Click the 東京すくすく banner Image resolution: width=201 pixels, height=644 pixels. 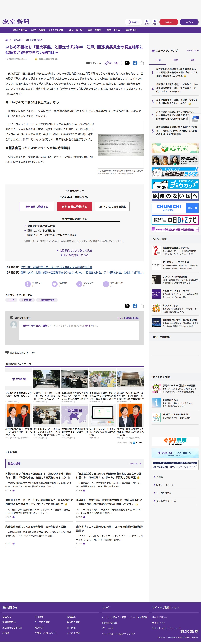point(175,148)
